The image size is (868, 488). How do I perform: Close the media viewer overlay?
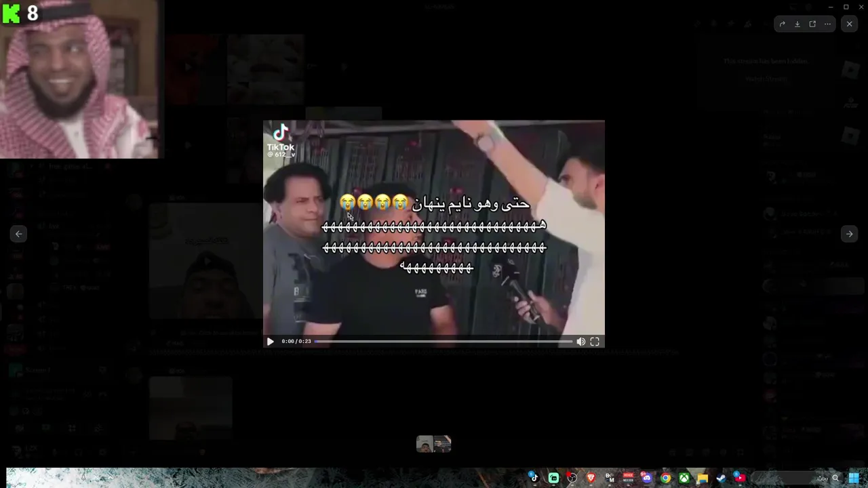point(849,24)
